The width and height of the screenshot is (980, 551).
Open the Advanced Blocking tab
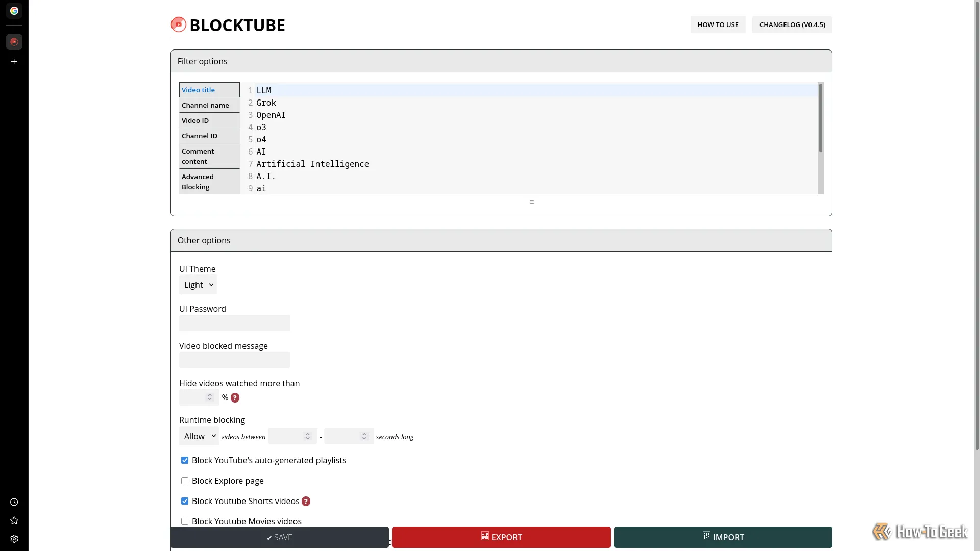(x=209, y=182)
